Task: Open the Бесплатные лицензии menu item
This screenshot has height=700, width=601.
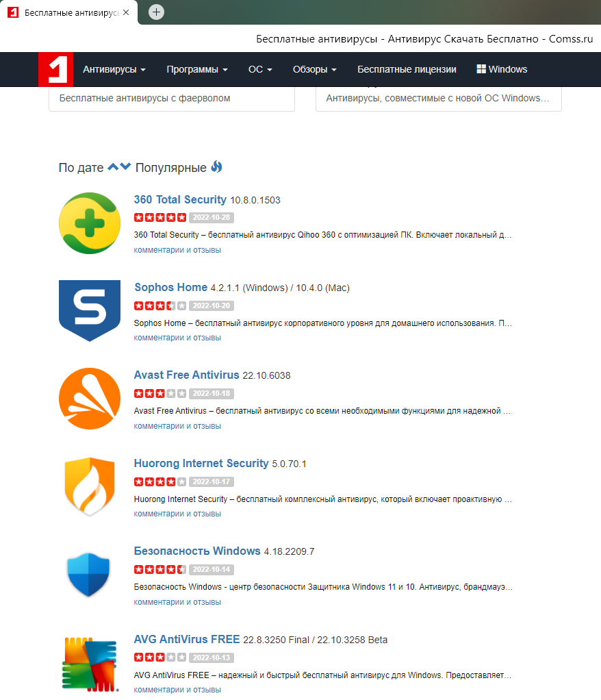Action: [407, 69]
